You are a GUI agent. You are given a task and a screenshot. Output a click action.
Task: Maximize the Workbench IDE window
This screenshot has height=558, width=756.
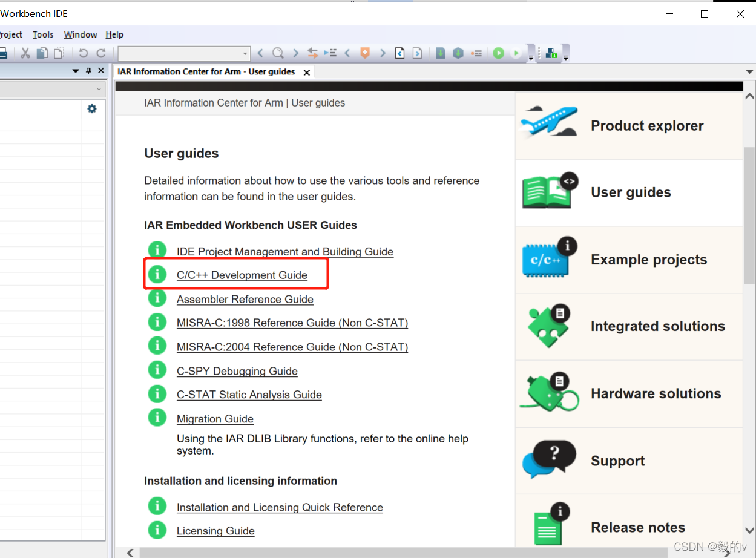(705, 14)
